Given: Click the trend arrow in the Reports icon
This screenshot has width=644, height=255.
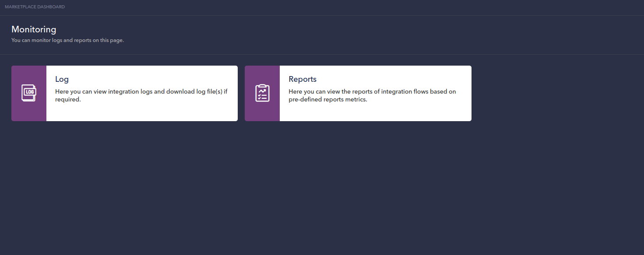Looking at the screenshot, I should tap(262, 91).
